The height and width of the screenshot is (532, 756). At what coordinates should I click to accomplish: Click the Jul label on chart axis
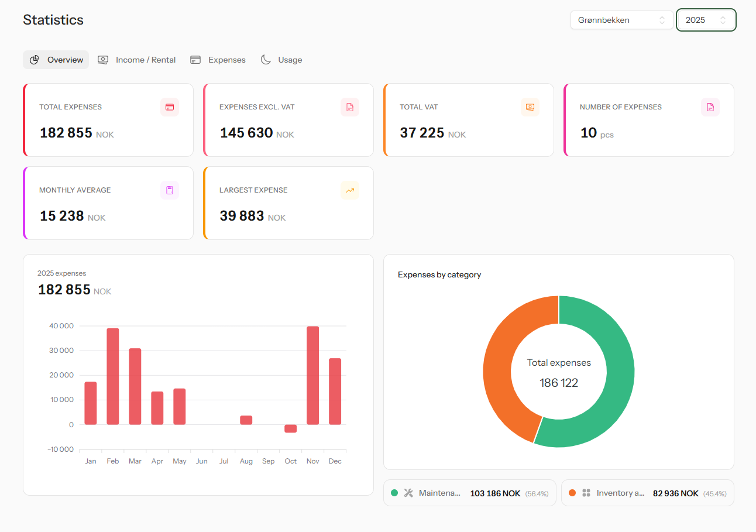point(224,461)
